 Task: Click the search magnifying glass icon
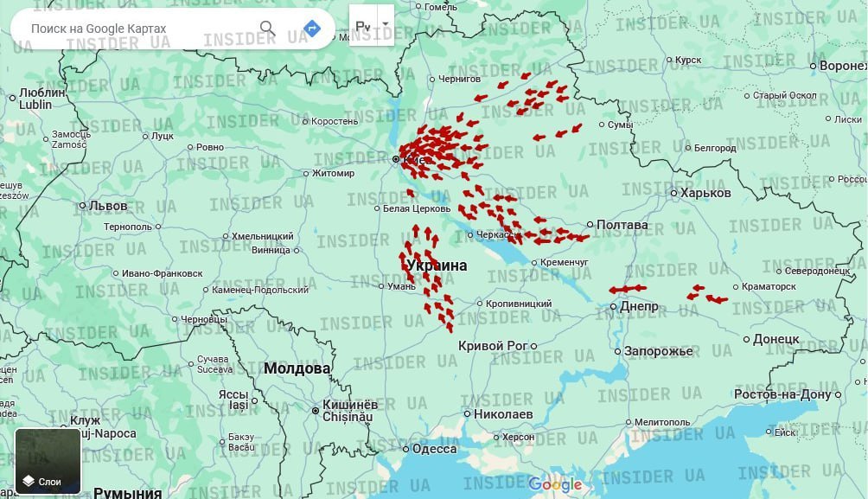[266, 27]
